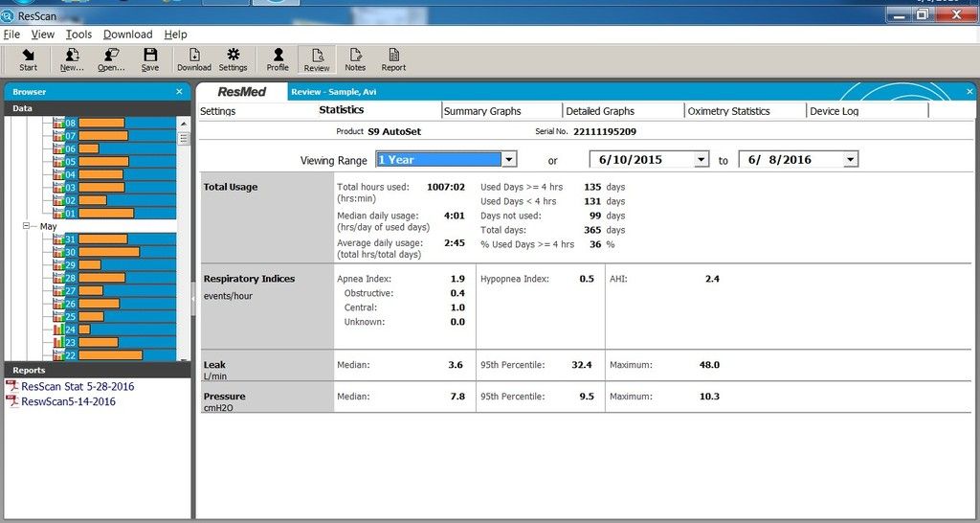Select May 23 in the Data tree

click(x=115, y=343)
